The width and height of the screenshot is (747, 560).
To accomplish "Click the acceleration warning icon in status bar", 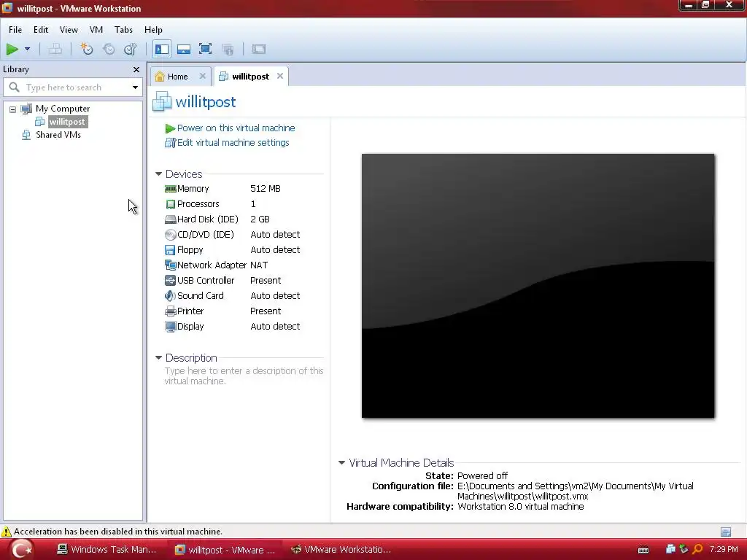I will click(x=6, y=532).
